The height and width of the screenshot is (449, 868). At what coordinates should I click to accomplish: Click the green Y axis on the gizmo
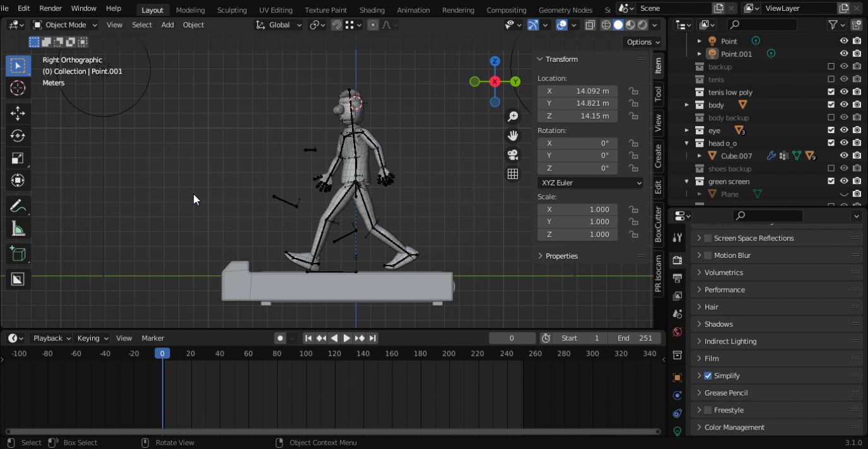pos(515,81)
